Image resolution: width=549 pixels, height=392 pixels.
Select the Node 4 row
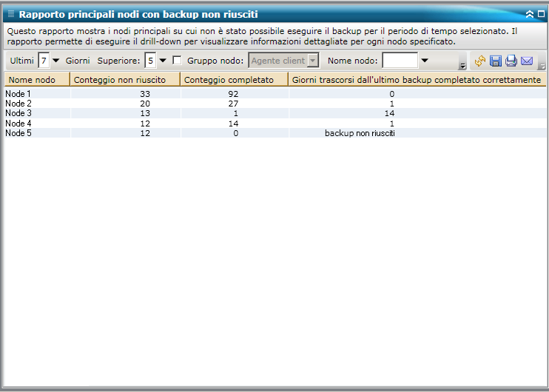(x=275, y=124)
